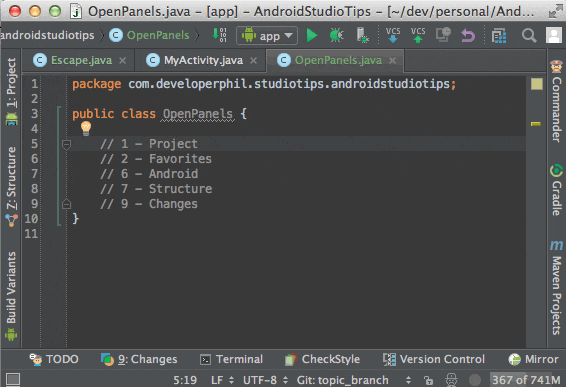
Task: Close the OpenPanels.java tab
Action: (x=392, y=61)
